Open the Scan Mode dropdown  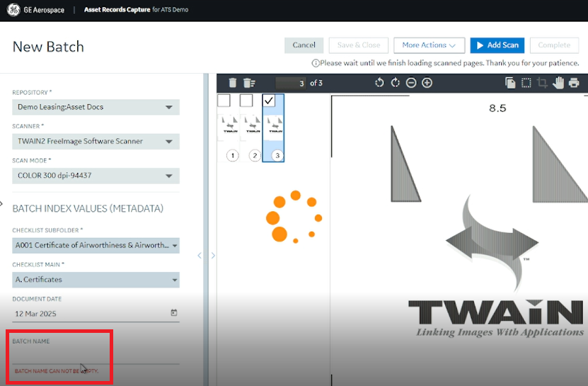[96, 176]
